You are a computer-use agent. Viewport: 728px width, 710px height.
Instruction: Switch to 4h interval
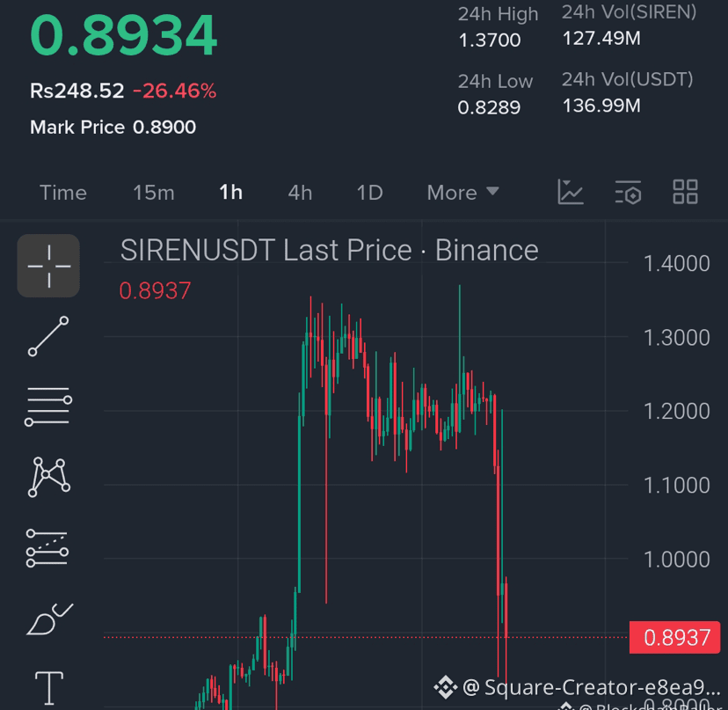[x=300, y=193]
